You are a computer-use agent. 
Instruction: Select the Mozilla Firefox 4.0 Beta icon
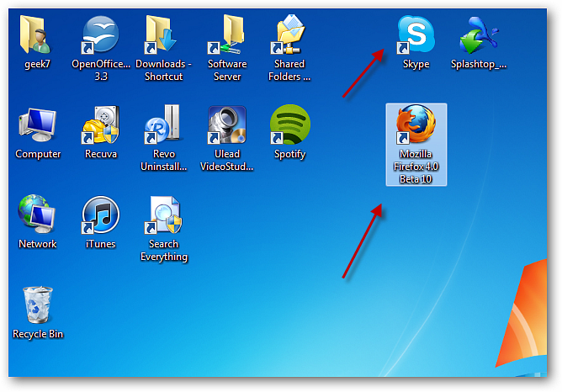point(416,124)
